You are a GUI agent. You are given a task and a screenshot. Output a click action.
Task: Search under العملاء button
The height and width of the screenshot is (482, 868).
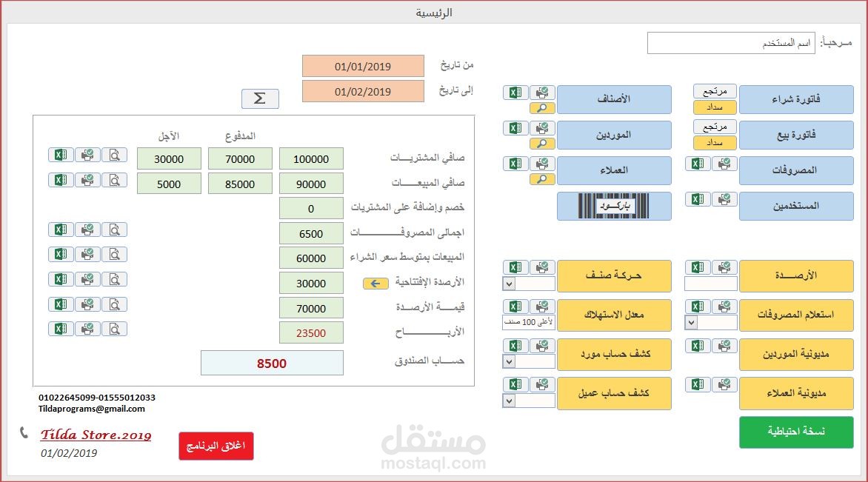tap(542, 178)
